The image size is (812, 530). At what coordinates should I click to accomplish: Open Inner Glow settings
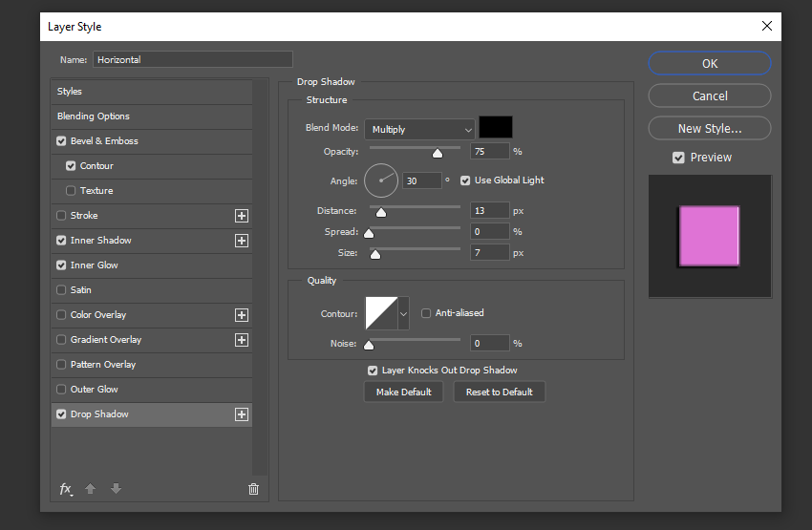(x=95, y=265)
